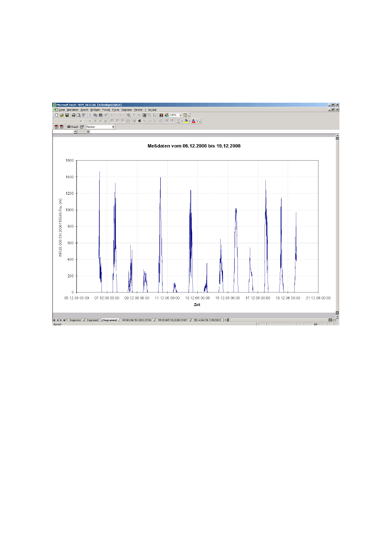This screenshot has width=392, height=555.
Task: Switch to the Diagramm2 sheet tab
Action: pyautogui.click(x=93, y=320)
